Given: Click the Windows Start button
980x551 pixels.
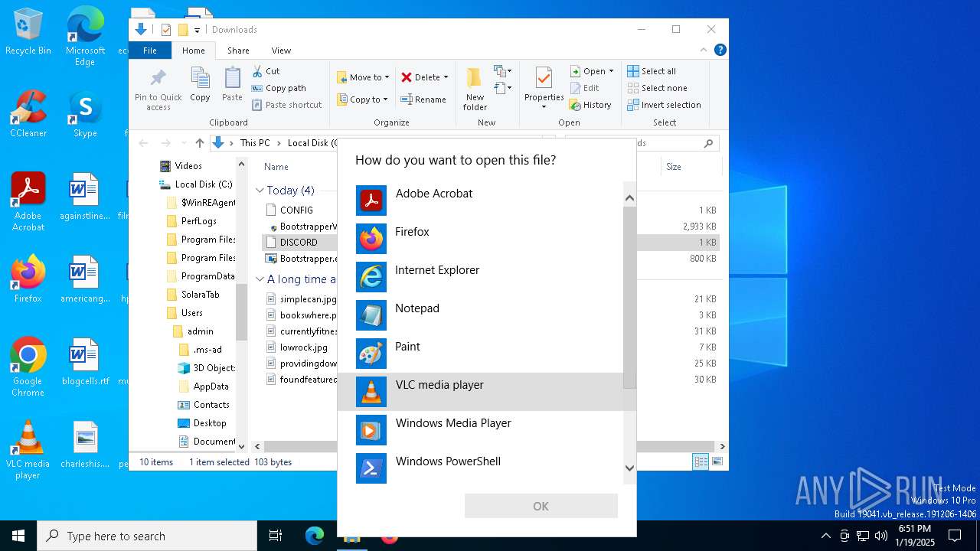Looking at the screenshot, I should click(18, 536).
